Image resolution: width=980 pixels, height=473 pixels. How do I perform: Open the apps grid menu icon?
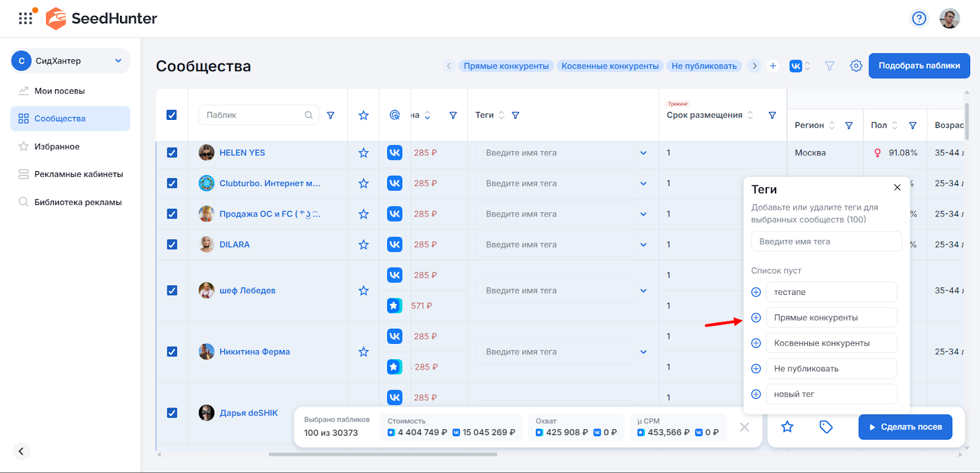25,18
